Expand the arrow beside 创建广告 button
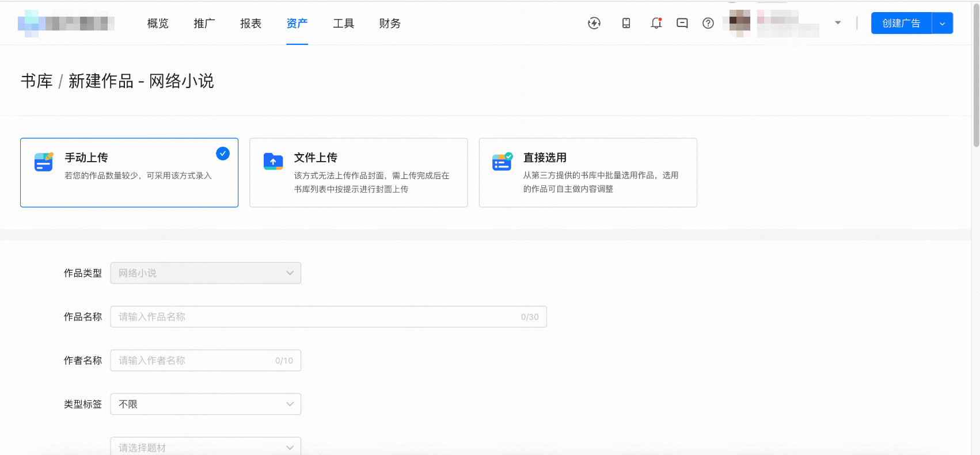Image resolution: width=980 pixels, height=455 pixels. (942, 24)
